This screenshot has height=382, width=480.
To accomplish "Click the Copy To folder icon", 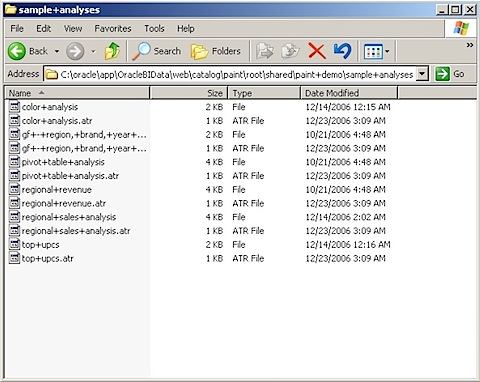I will pyautogui.click(x=290, y=51).
